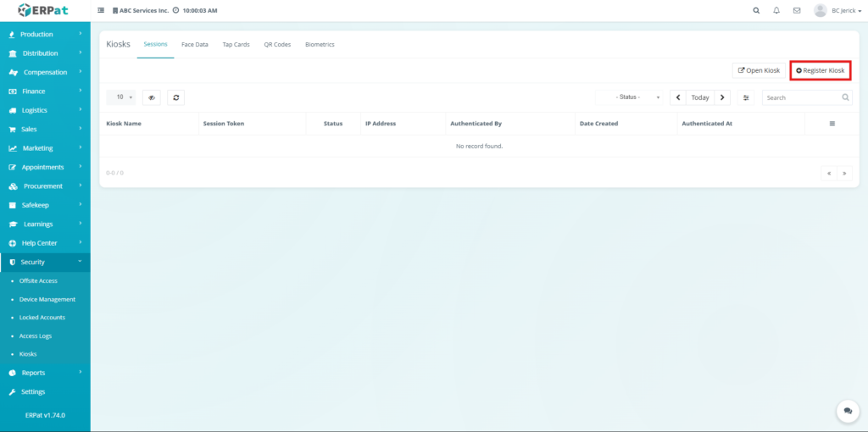Toggle the sidebar hamburger menu icon
Screen dimensions: 868x432
tap(102, 10)
